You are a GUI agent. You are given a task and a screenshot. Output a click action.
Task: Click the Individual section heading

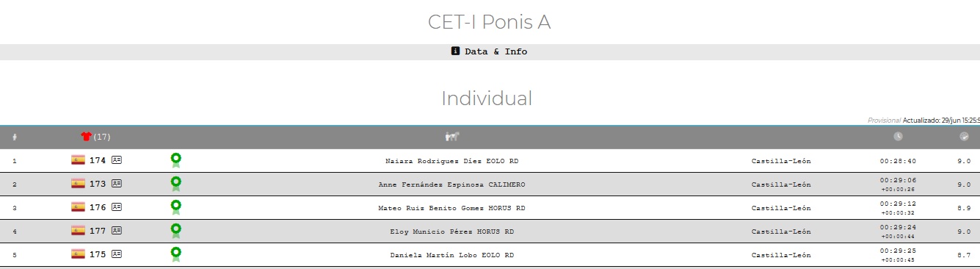tap(487, 98)
